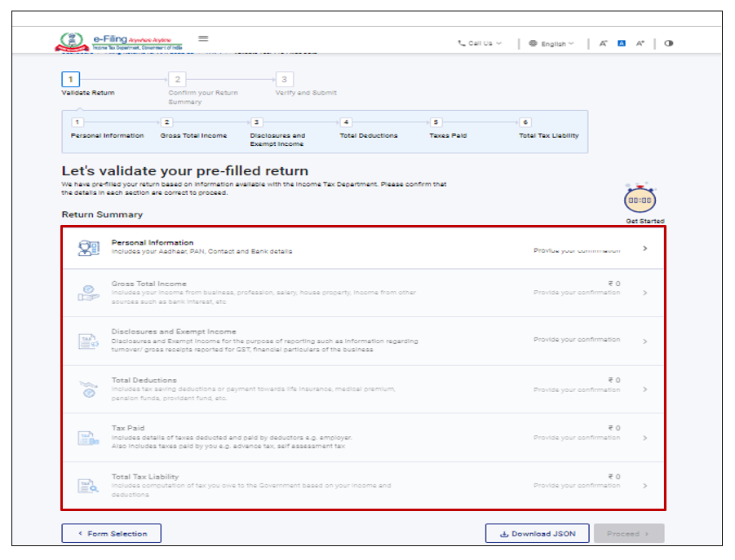This screenshot has height=560, width=735.
Task: Go back using Form Selection button
Action: (x=112, y=534)
